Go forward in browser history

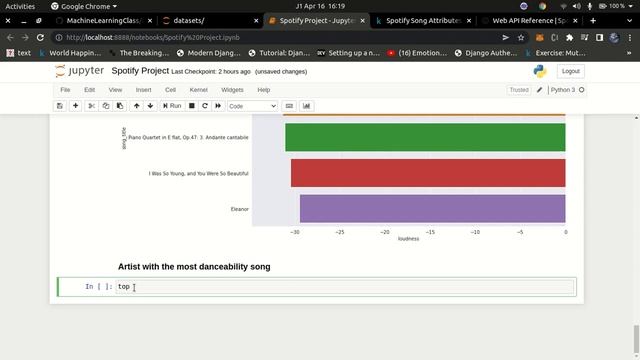(x=25, y=38)
